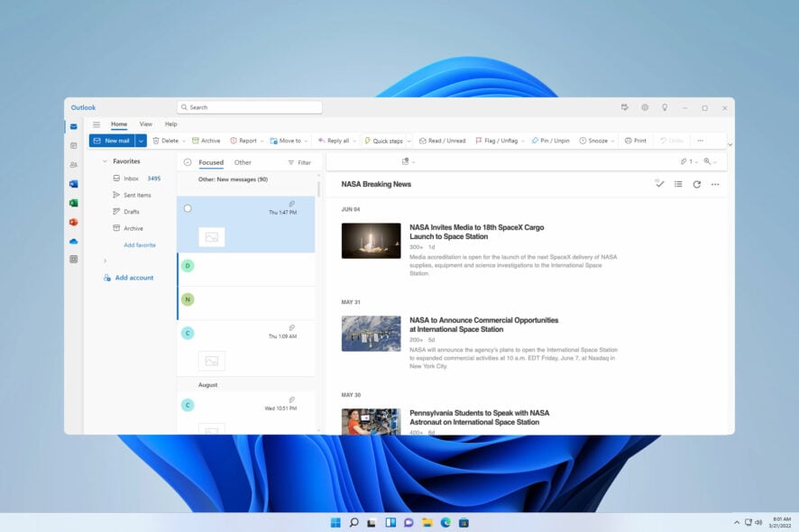Viewport: 799px width, 532px height.
Task: Open the People view in the left rail
Action: pyautogui.click(x=74, y=163)
